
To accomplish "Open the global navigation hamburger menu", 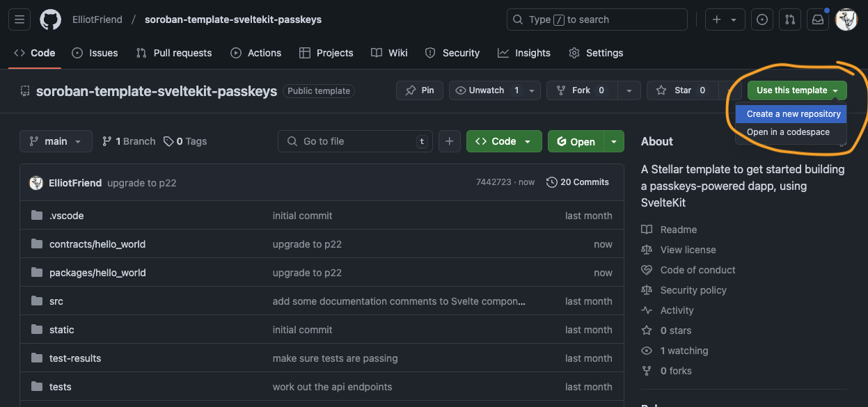I will click(x=19, y=19).
